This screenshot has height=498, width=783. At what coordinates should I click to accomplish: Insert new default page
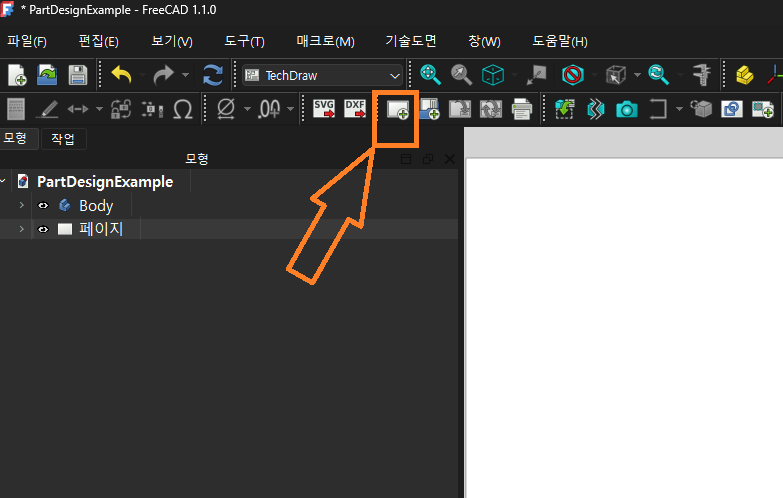(x=398, y=109)
